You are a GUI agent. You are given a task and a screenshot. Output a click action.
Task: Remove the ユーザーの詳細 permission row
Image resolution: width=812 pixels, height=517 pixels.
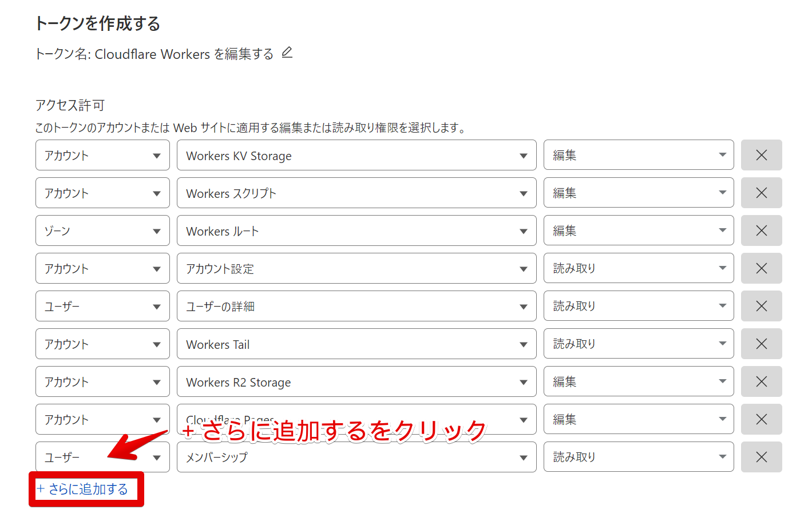point(761,306)
